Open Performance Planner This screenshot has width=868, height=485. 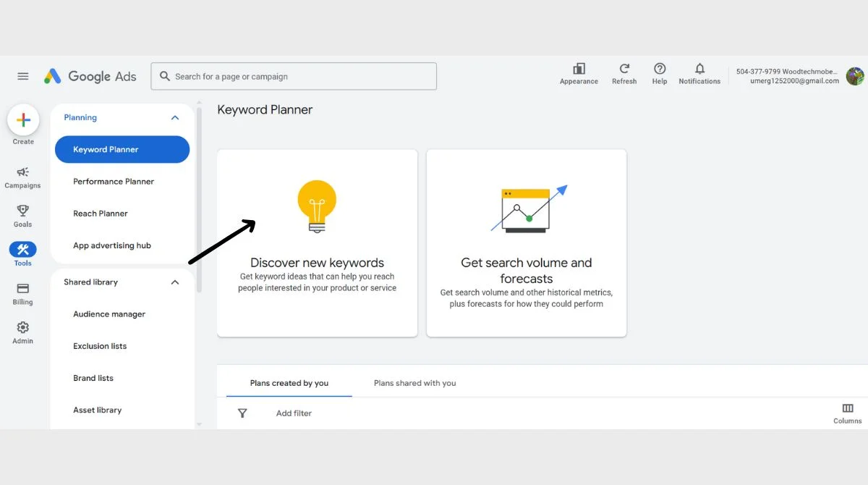pyautogui.click(x=114, y=182)
